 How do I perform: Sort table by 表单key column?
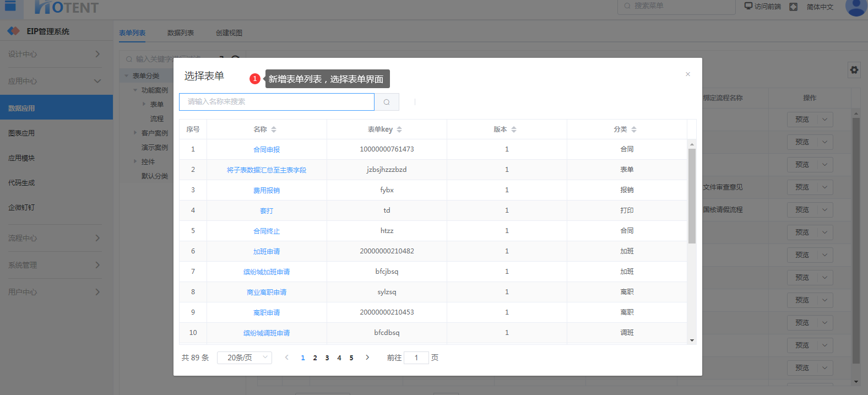(399, 129)
